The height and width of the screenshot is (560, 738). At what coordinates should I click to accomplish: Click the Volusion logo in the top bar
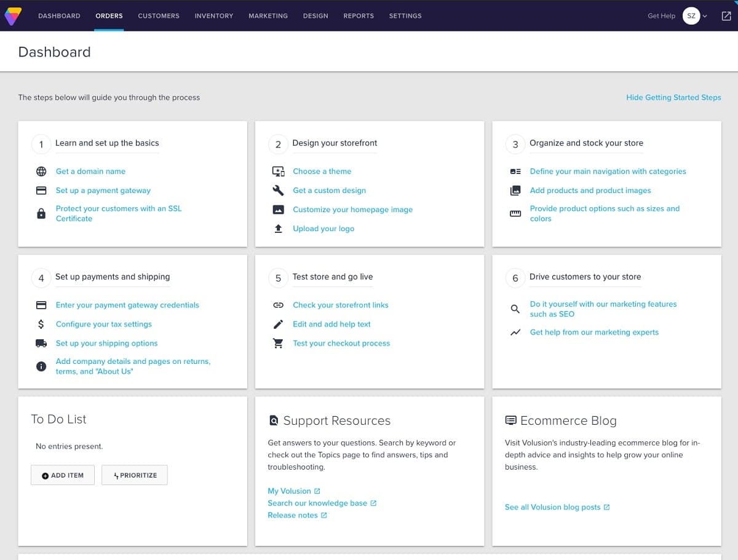(13, 16)
